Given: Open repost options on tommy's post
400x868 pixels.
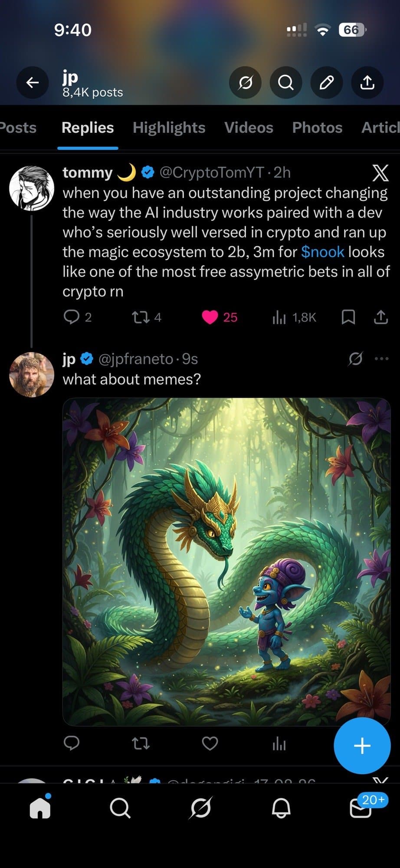Looking at the screenshot, I should [141, 317].
